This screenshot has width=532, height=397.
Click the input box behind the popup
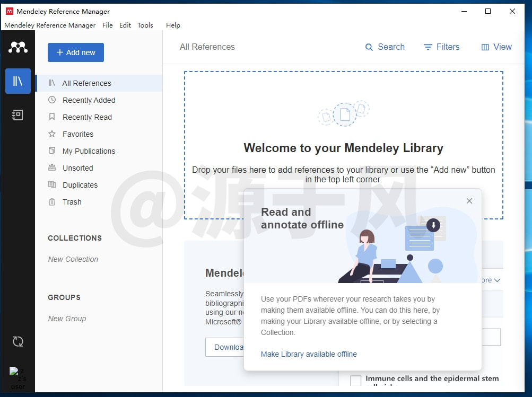tap(491, 337)
